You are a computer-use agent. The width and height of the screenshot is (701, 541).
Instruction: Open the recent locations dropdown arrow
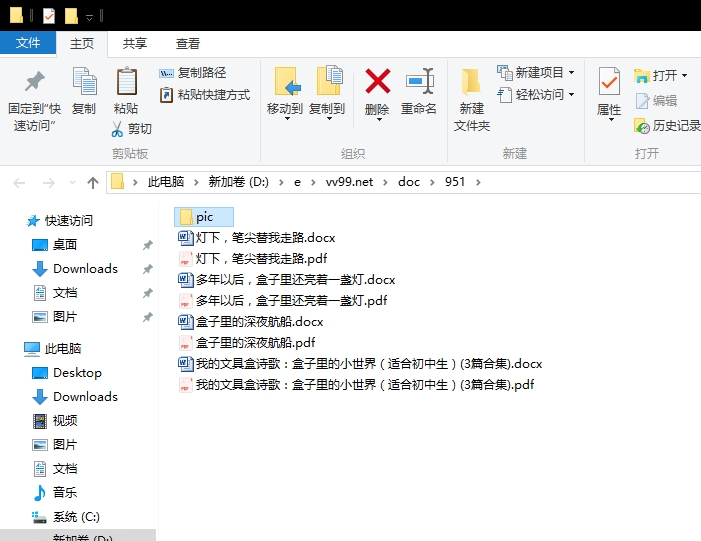(x=72, y=182)
